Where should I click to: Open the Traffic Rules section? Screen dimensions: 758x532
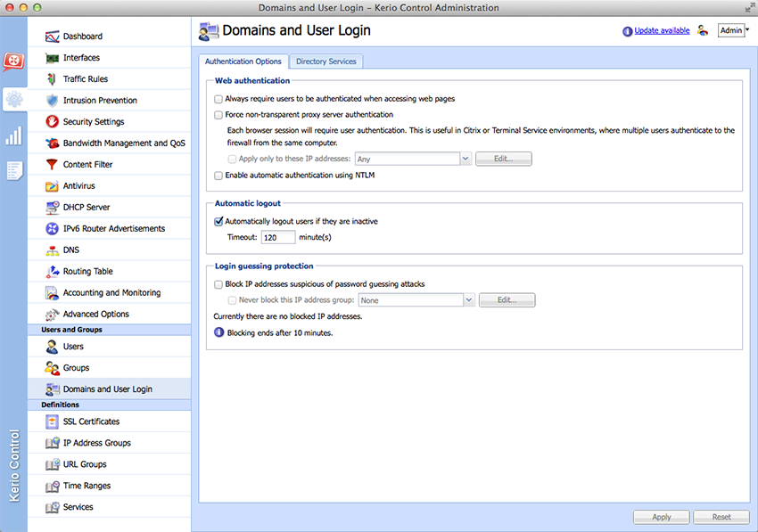pos(110,79)
